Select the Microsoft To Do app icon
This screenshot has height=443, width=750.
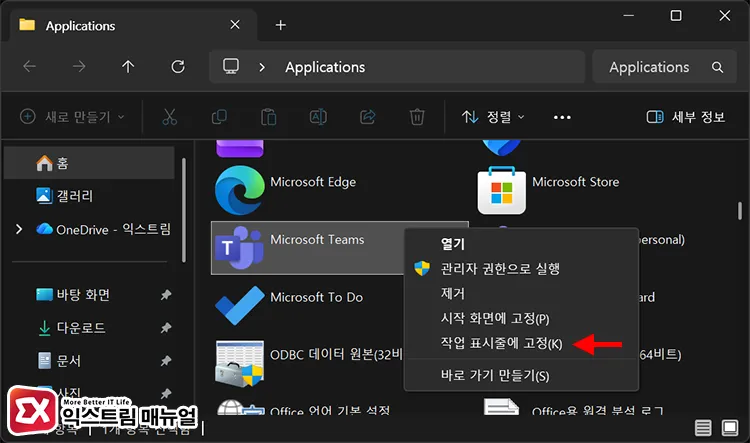(x=239, y=305)
